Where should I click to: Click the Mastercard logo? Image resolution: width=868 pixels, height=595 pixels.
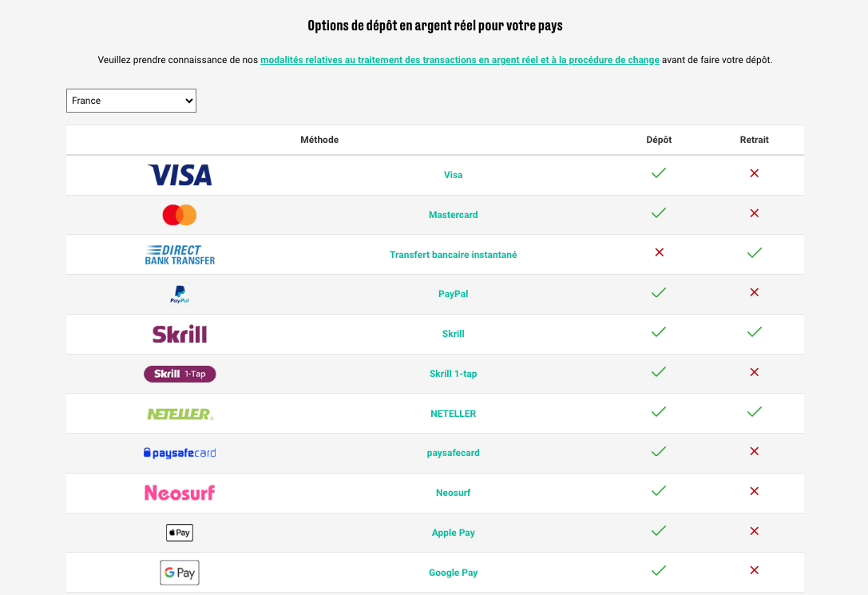coord(180,215)
